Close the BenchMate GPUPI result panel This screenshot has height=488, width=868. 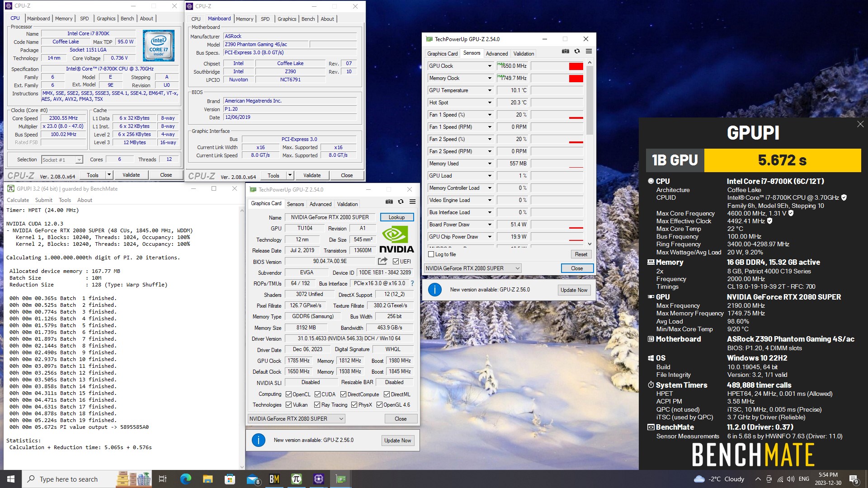[860, 124]
